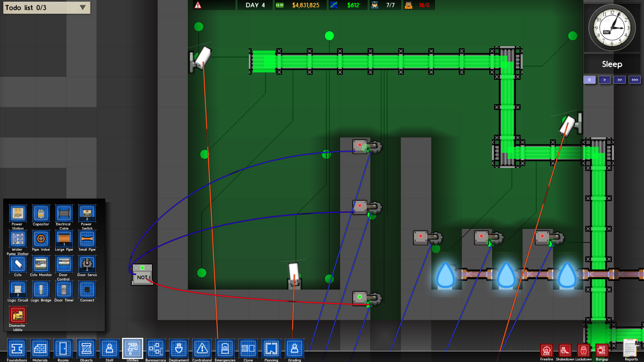Open the Bureaucracy menu

[x=156, y=349]
